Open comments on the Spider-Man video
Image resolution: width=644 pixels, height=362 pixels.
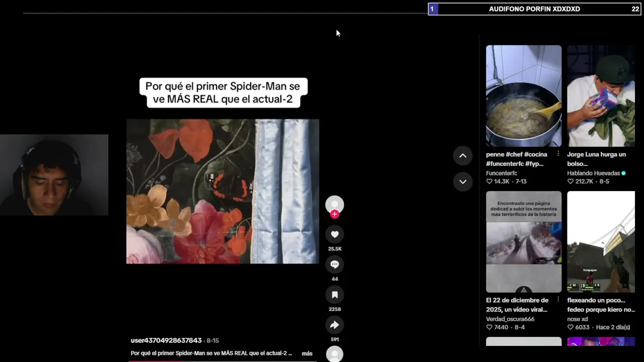[x=335, y=264]
